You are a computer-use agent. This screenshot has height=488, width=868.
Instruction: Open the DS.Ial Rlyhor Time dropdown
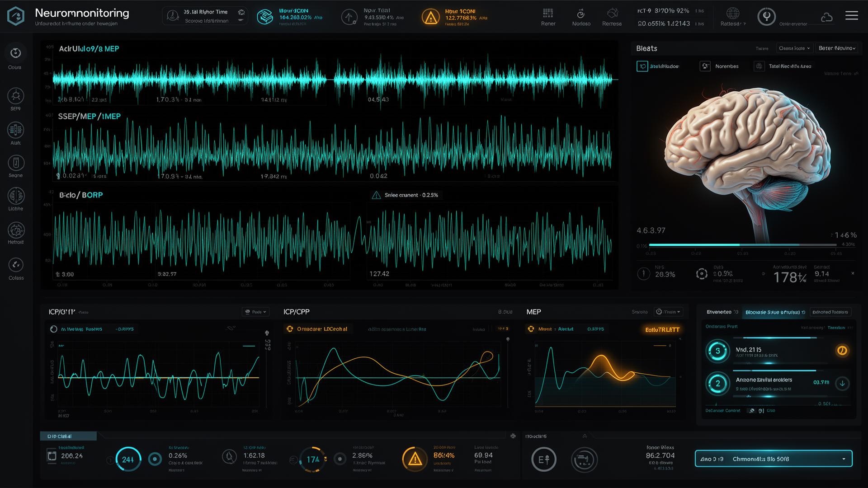(205, 16)
